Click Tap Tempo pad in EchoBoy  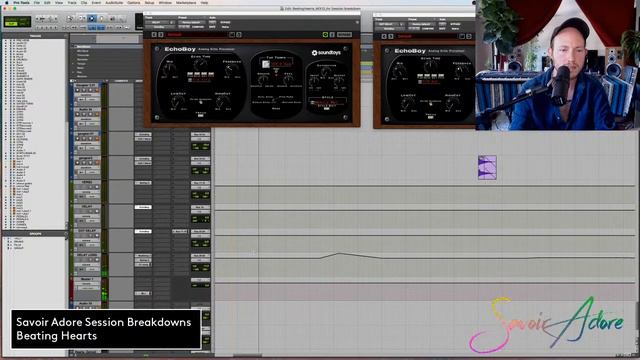(266, 64)
